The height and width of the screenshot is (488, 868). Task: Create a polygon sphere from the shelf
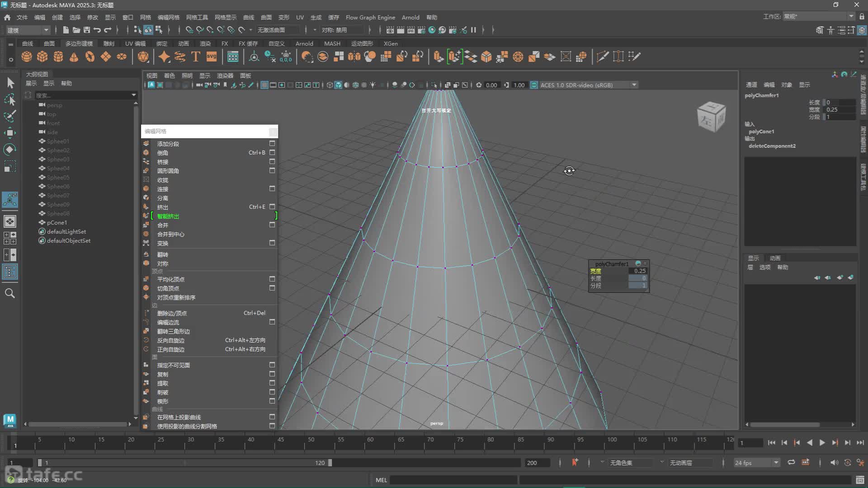(x=27, y=56)
